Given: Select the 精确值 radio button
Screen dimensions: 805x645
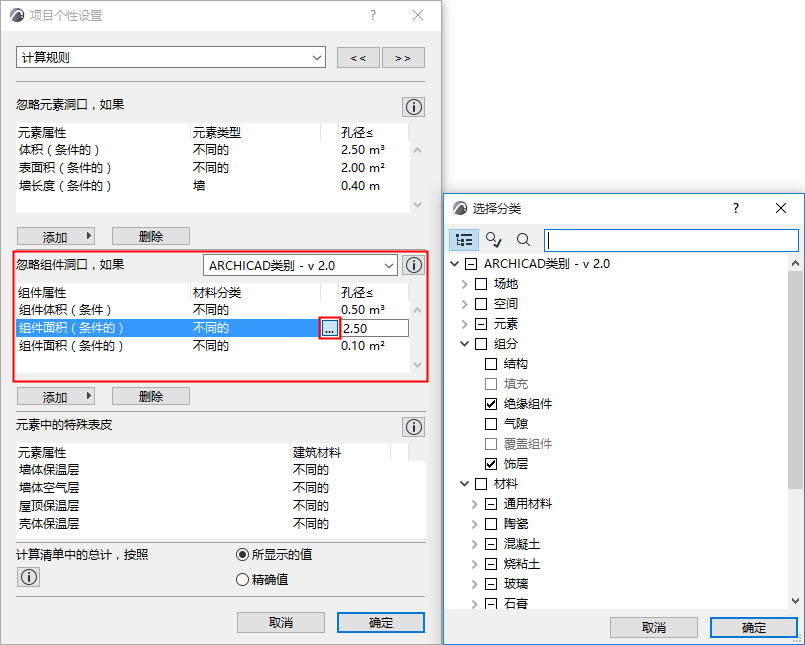Looking at the screenshot, I should 242,580.
